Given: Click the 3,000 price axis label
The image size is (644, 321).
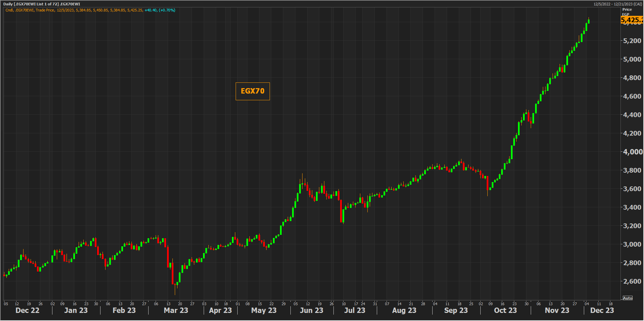Looking at the screenshot, I should (632, 244).
